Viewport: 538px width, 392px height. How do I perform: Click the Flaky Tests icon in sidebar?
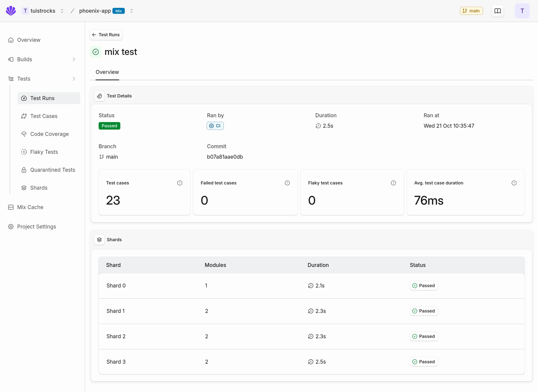(24, 152)
